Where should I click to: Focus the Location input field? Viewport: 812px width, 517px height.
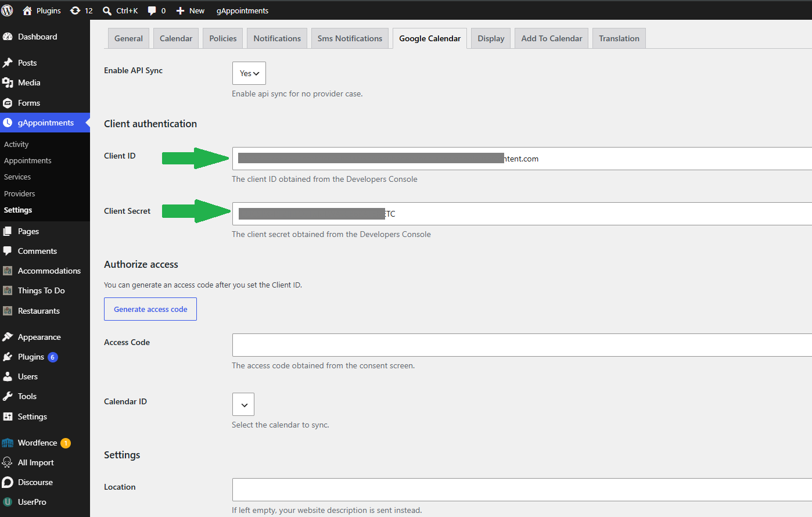(x=522, y=490)
